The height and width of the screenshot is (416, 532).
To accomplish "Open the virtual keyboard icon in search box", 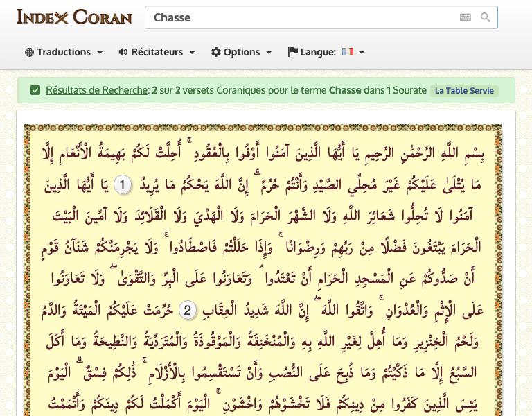I will [x=465, y=17].
